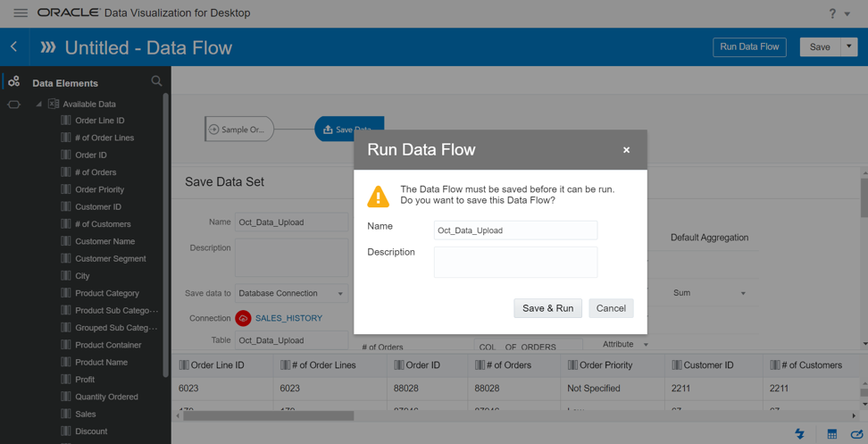Select the Data Flow Steps panel icon
The width and height of the screenshot is (868, 444).
point(13,105)
